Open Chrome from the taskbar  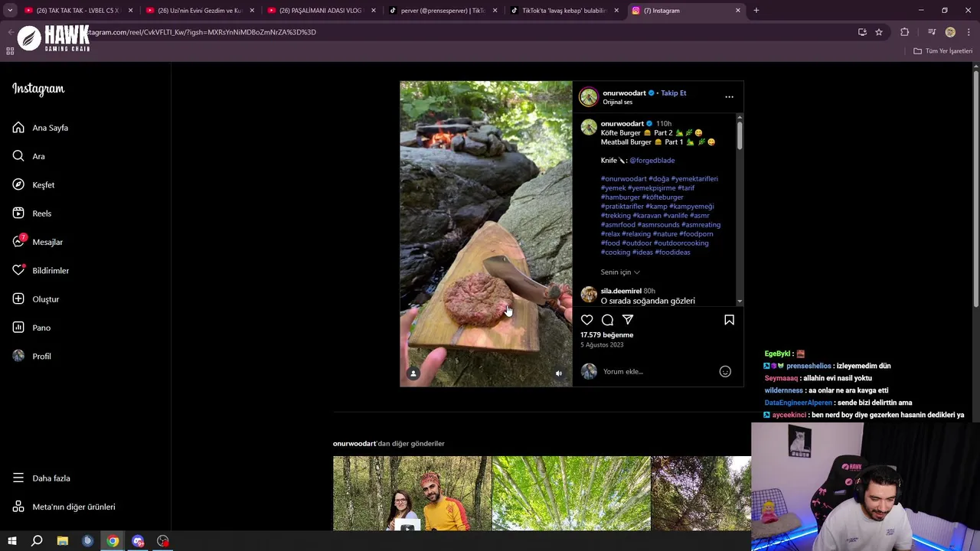[x=113, y=541]
